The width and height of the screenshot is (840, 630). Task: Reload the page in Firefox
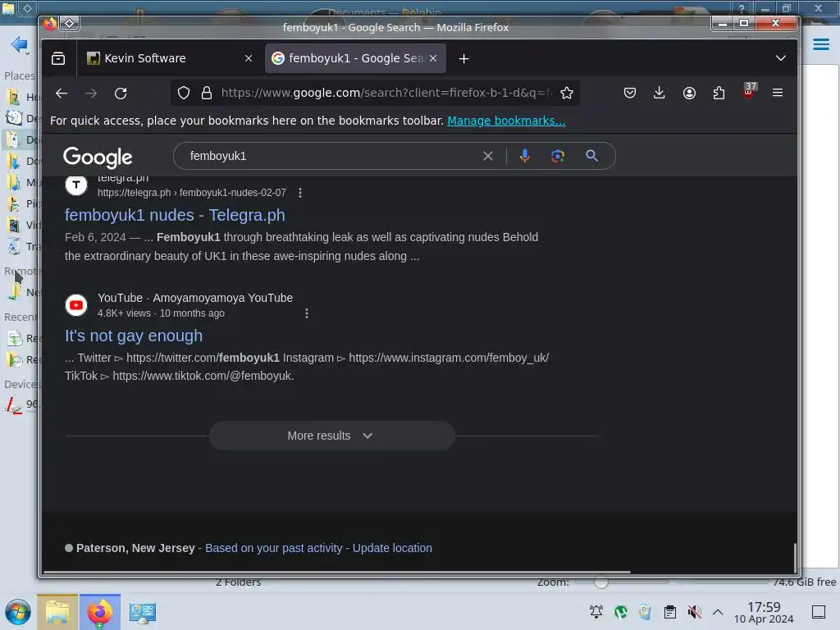pos(121,94)
